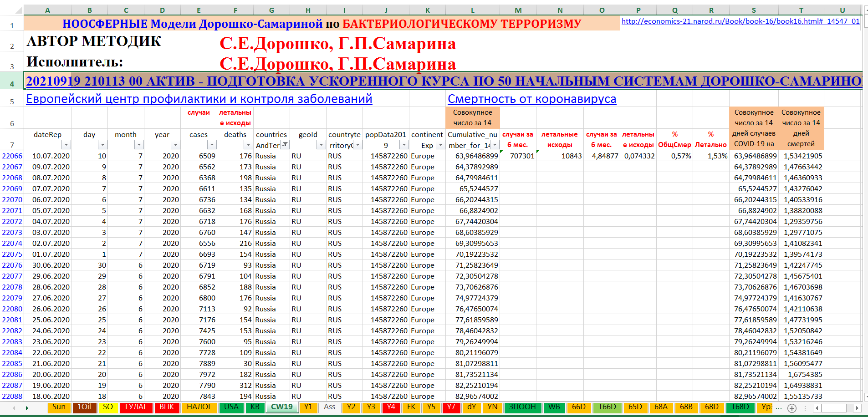Open the economics-21.narod.ru hyperlink
The width and height of the screenshot is (868, 417).
pyautogui.click(x=740, y=21)
